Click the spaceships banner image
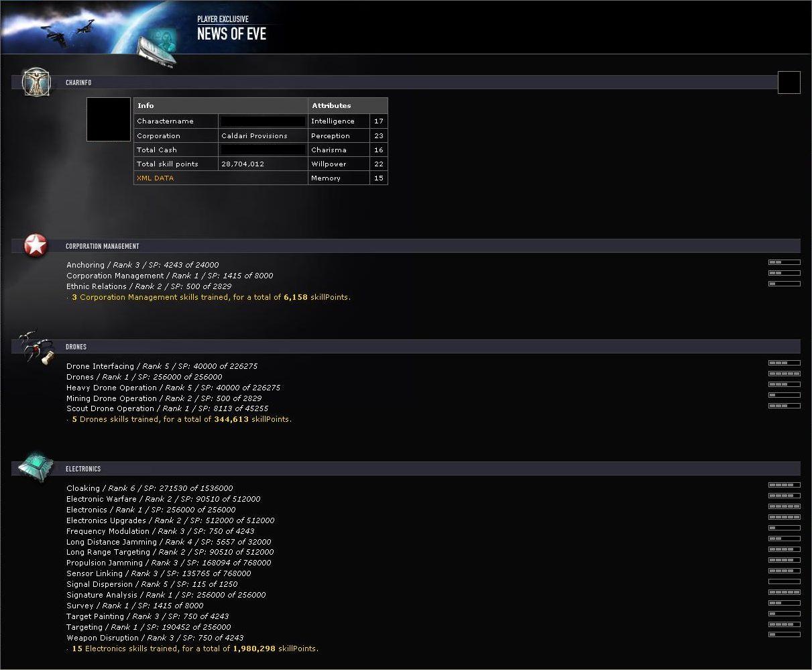This screenshot has width=812, height=670. click(x=67, y=32)
